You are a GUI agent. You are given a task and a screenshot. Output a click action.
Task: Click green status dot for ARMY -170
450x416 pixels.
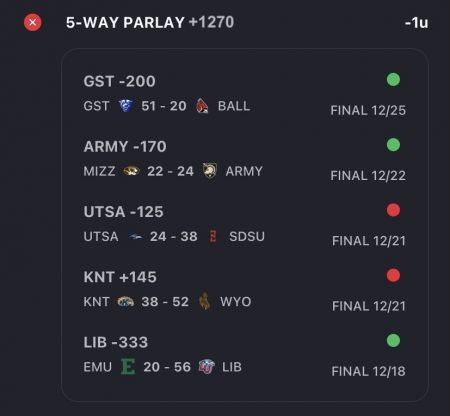(x=393, y=145)
